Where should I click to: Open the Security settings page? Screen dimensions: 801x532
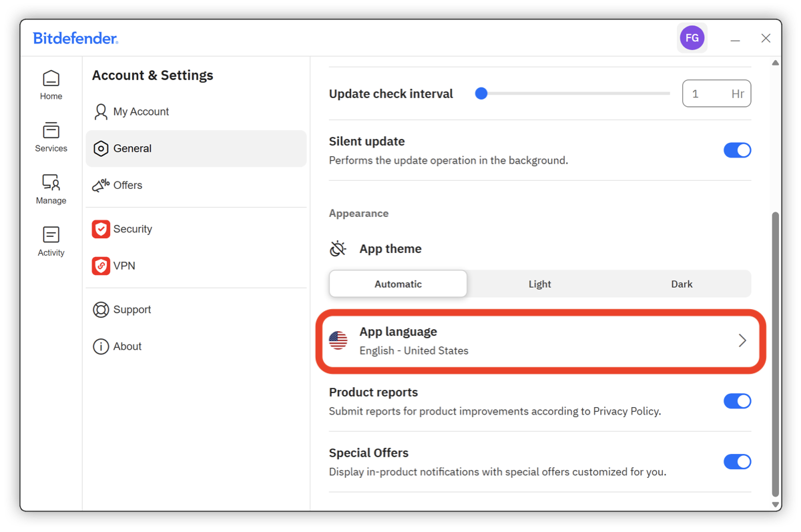coord(196,229)
